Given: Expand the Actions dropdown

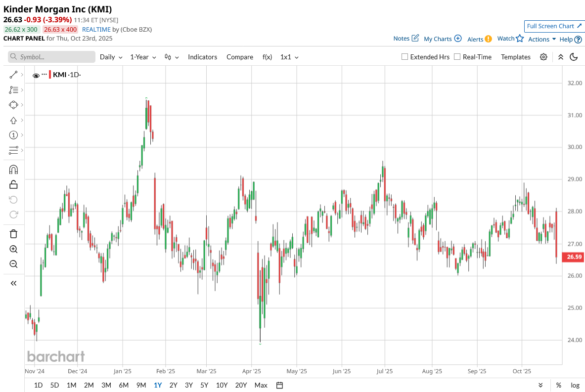Looking at the screenshot, I should (x=542, y=39).
